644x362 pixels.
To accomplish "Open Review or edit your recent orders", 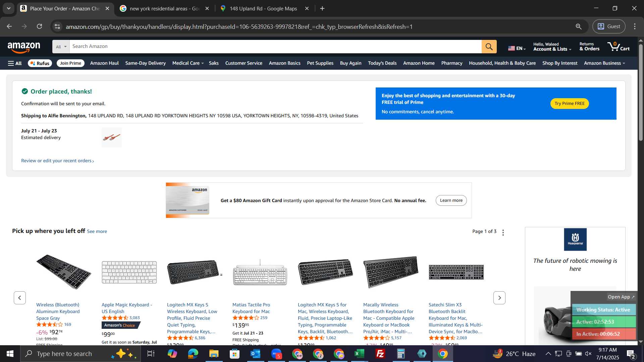I will click(57, 161).
